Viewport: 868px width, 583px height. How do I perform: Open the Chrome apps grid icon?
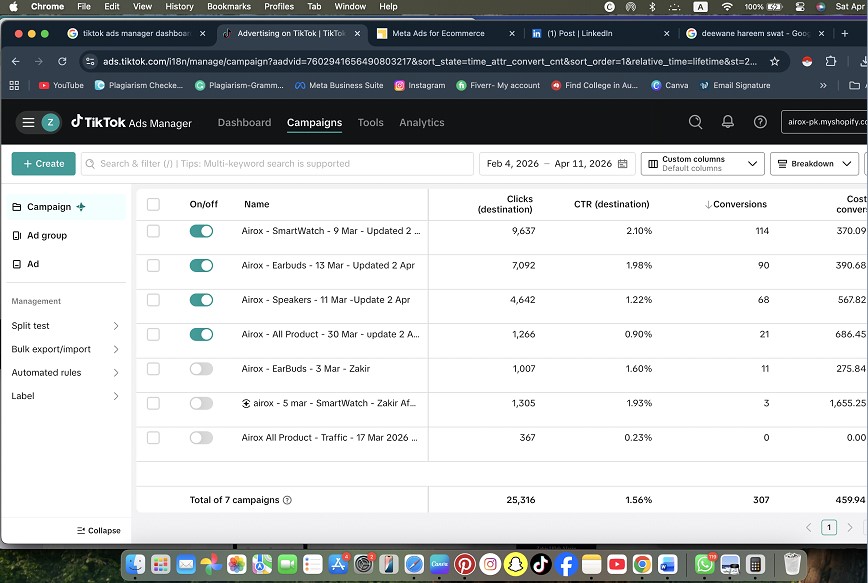pyautogui.click(x=14, y=85)
